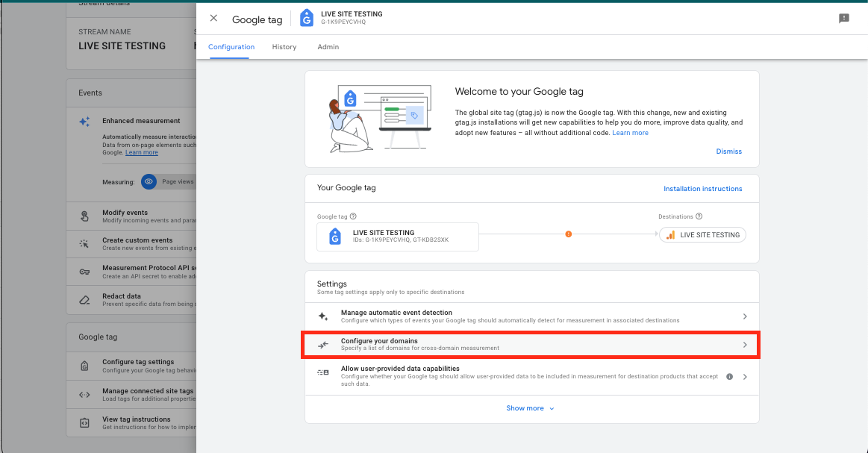Click Learn more link in welcome card

point(630,133)
